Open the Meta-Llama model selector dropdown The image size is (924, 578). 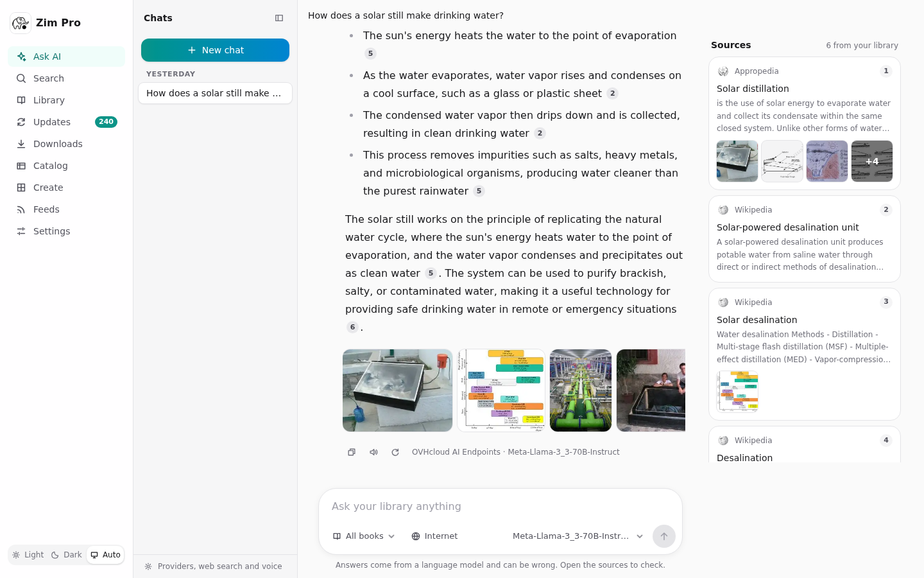click(577, 536)
